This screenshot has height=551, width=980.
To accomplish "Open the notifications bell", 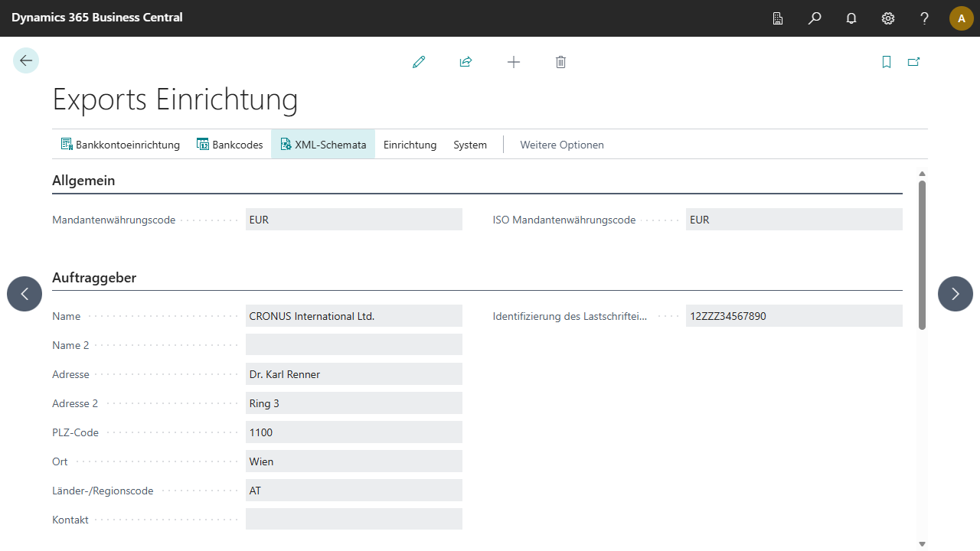I will click(851, 18).
